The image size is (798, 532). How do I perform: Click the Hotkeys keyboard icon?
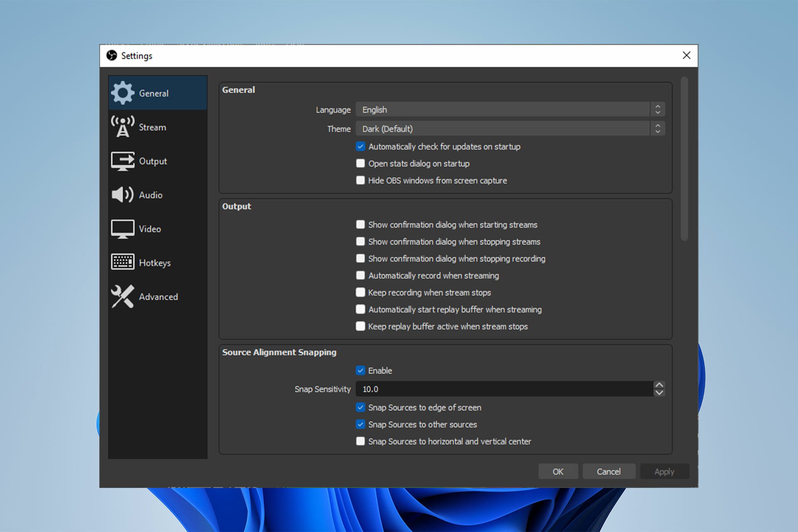pos(123,262)
